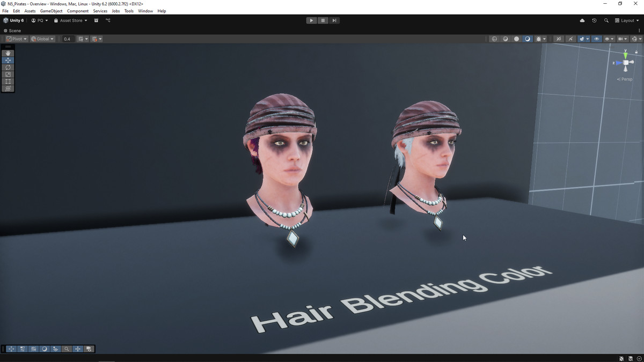Open the Global handle rotation dropdown
This screenshot has height=362, width=644.
[x=42, y=39]
